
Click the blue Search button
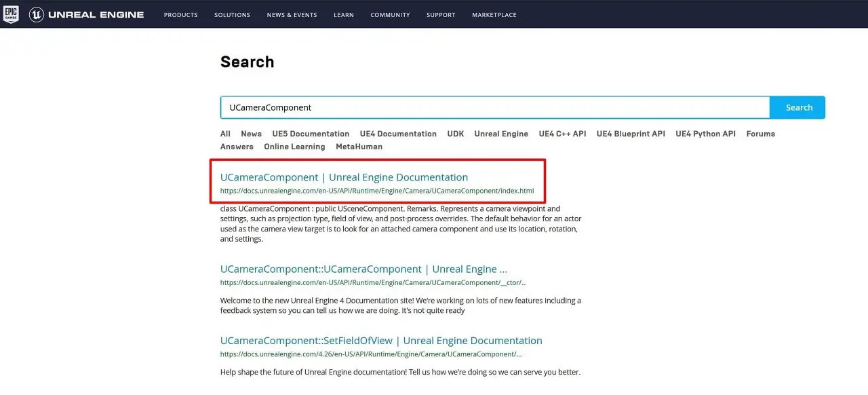[799, 107]
